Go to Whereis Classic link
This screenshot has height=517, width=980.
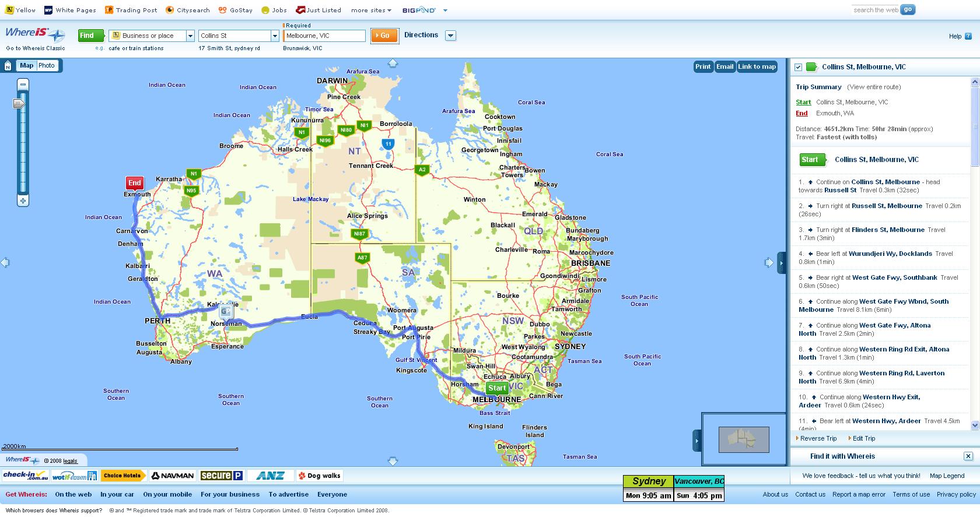(x=36, y=48)
